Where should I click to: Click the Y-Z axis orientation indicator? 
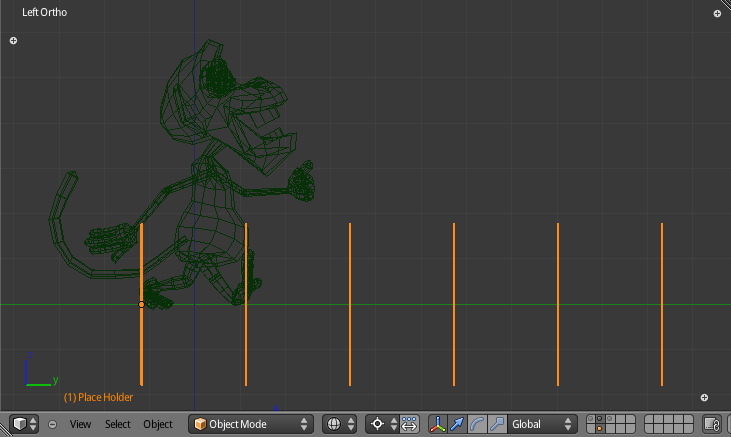(41, 370)
